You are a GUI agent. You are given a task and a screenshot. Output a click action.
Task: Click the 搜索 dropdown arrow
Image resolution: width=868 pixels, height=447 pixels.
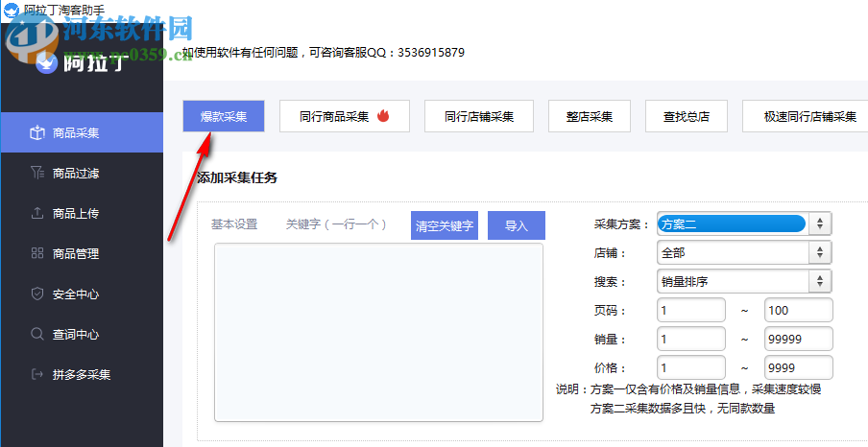[x=820, y=282]
